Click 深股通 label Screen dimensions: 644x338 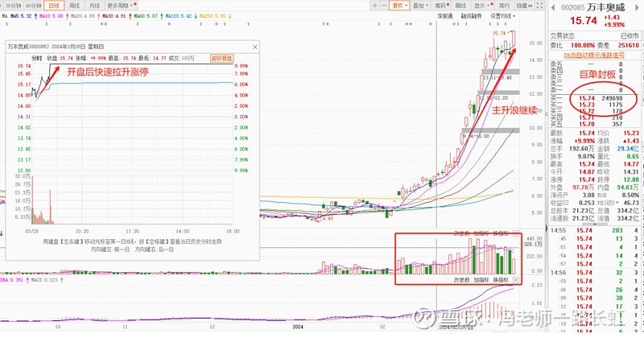point(445,16)
